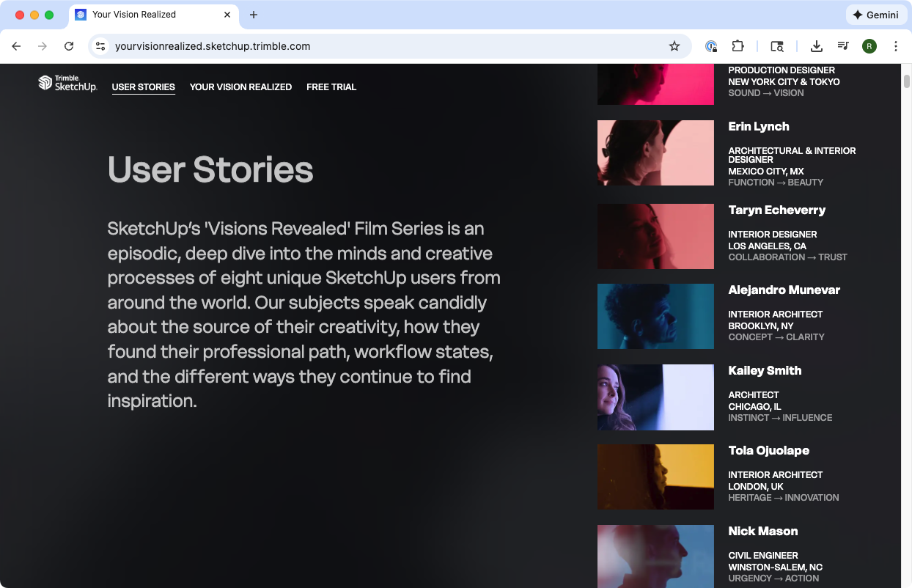Select the Your Vision Realized browser tab
Image resolution: width=912 pixels, height=588 pixels.
(x=153, y=15)
